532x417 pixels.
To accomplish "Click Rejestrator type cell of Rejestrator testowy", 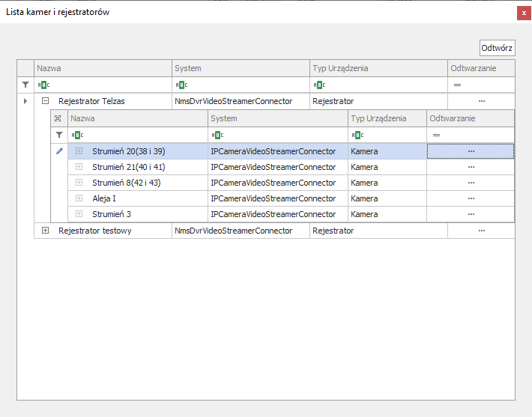I will pos(378,231).
